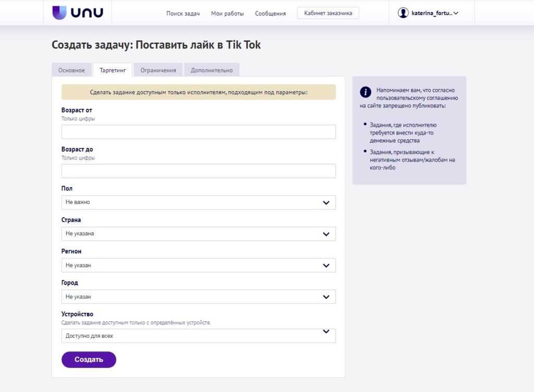The height and width of the screenshot is (392, 534).
Task: Open the Регион dropdown
Action: (199, 265)
